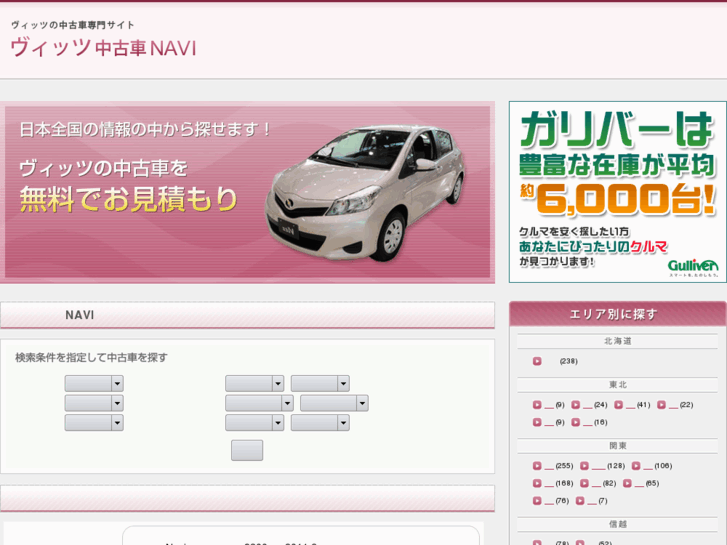Click the (238) count text
Viewport: 727px width, 545px height.
(x=569, y=361)
